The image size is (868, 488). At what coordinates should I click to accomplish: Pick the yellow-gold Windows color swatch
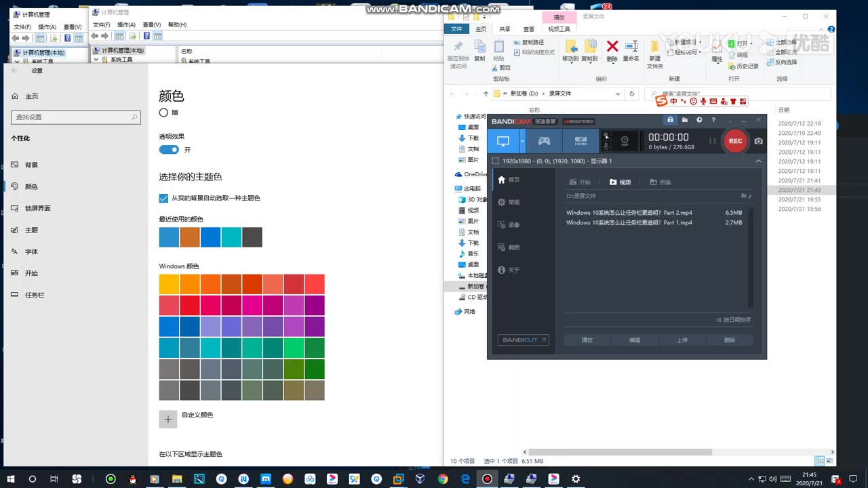click(169, 284)
